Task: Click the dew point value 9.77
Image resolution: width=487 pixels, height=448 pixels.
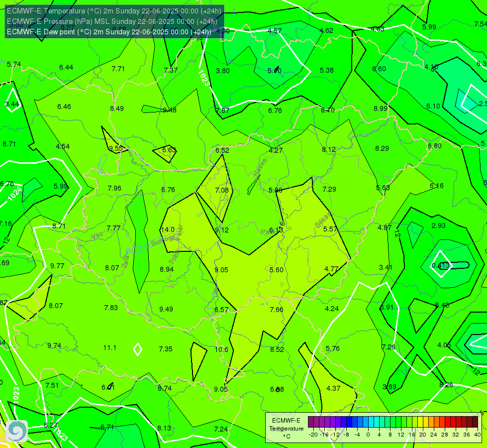Action: coord(57,266)
